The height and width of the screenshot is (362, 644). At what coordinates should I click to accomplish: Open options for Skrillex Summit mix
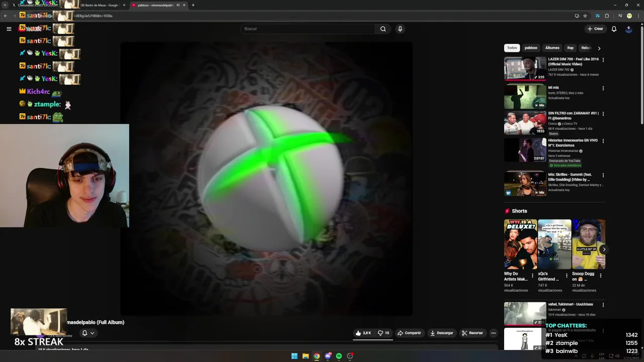click(x=603, y=175)
